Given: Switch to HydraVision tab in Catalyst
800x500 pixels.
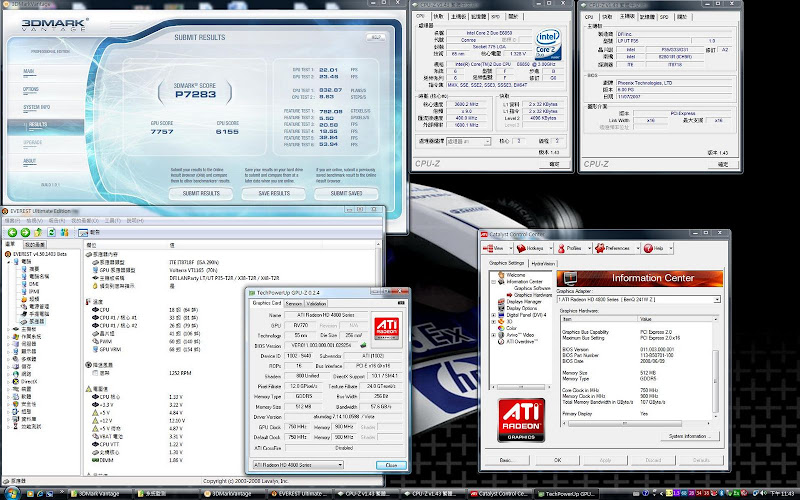Looking at the screenshot, I should (542, 263).
